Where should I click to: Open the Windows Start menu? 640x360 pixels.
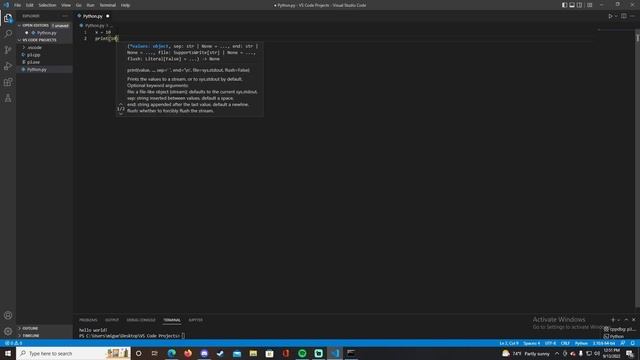(x=8, y=353)
